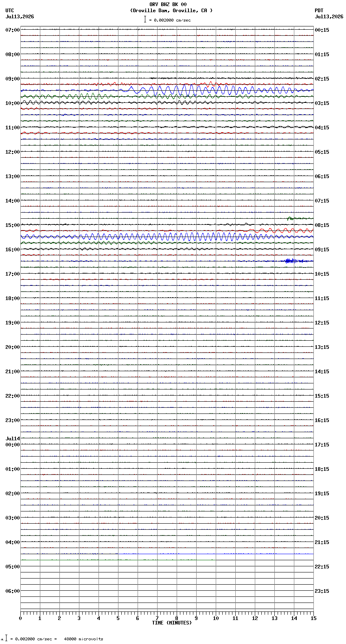Click the 'TIME (MINUTES)' axis title
The width and height of the screenshot is (346, 644).
172,623
